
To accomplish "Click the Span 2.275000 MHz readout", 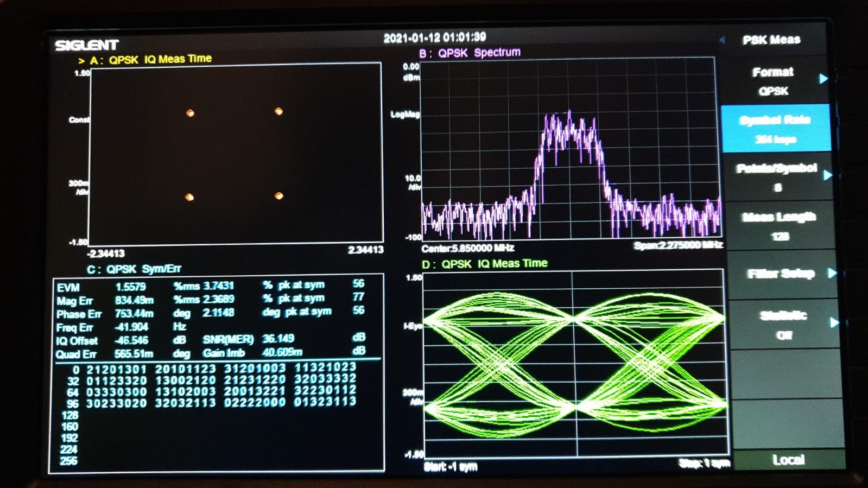I will [x=677, y=245].
